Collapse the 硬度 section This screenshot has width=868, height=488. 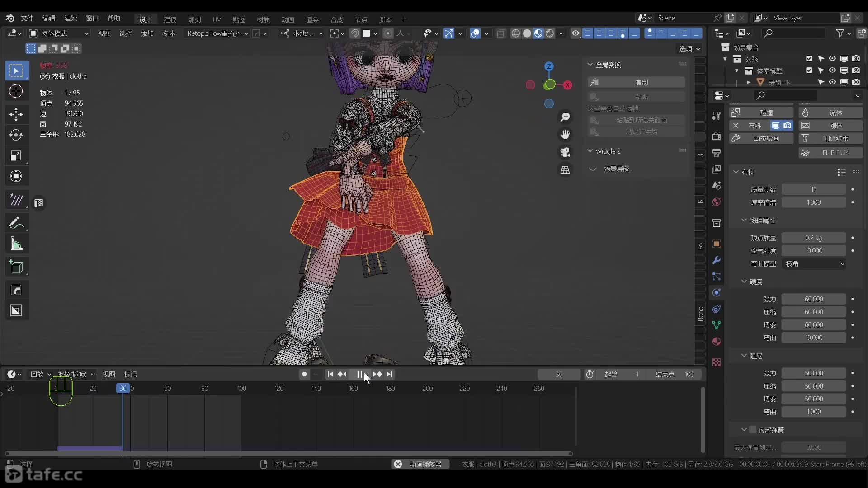tap(744, 282)
